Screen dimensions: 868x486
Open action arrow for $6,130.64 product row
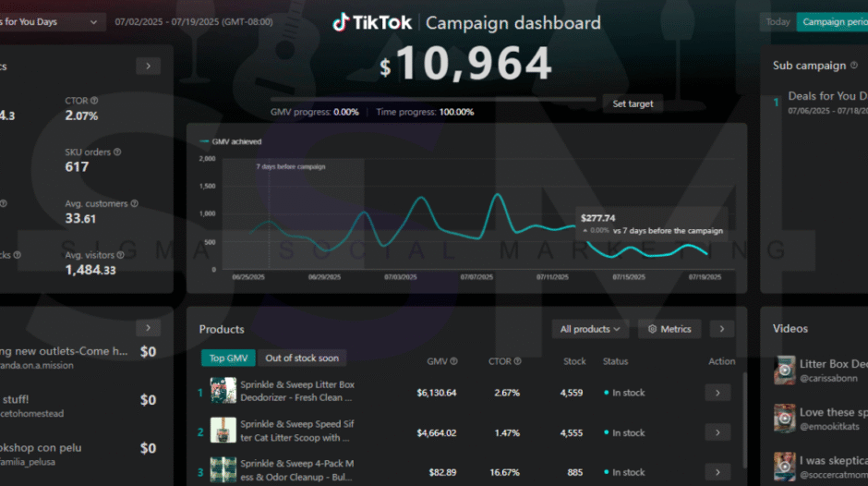[717, 393]
